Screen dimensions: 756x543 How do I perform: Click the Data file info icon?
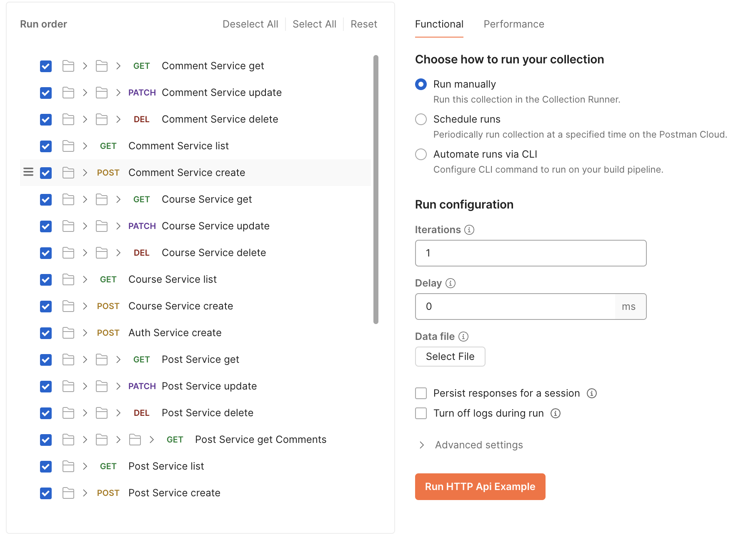click(x=463, y=337)
